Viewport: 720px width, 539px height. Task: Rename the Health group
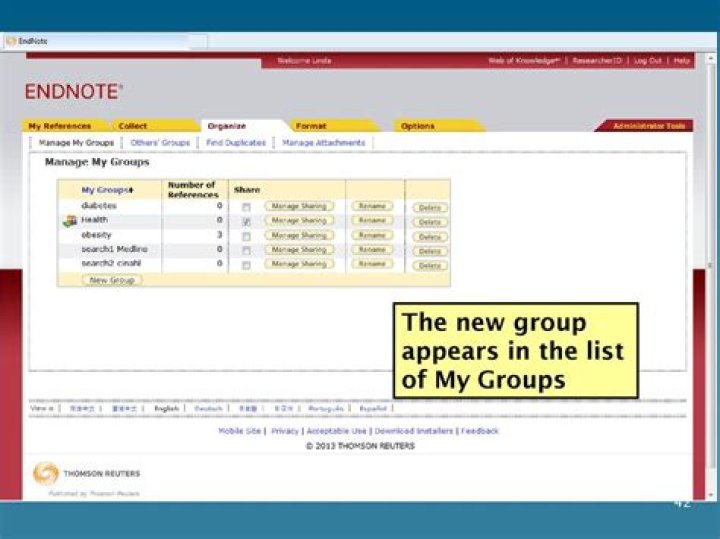372,220
